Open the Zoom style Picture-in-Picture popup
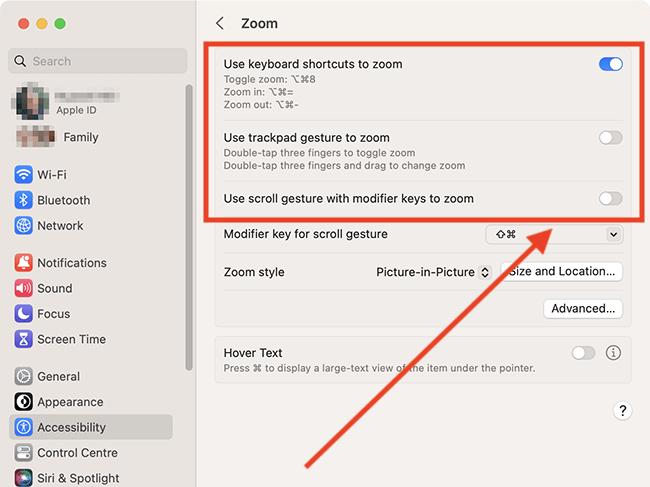This screenshot has width=650, height=487. (x=433, y=272)
